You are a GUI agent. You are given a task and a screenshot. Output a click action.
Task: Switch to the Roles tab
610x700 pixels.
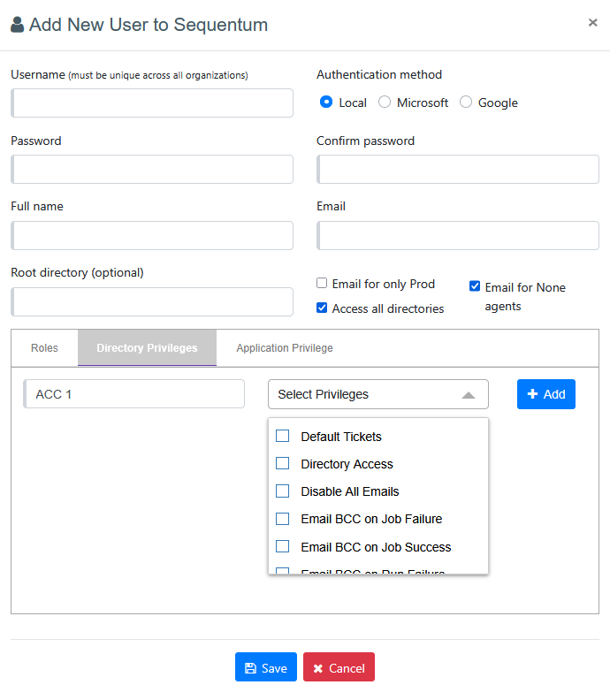tap(44, 348)
